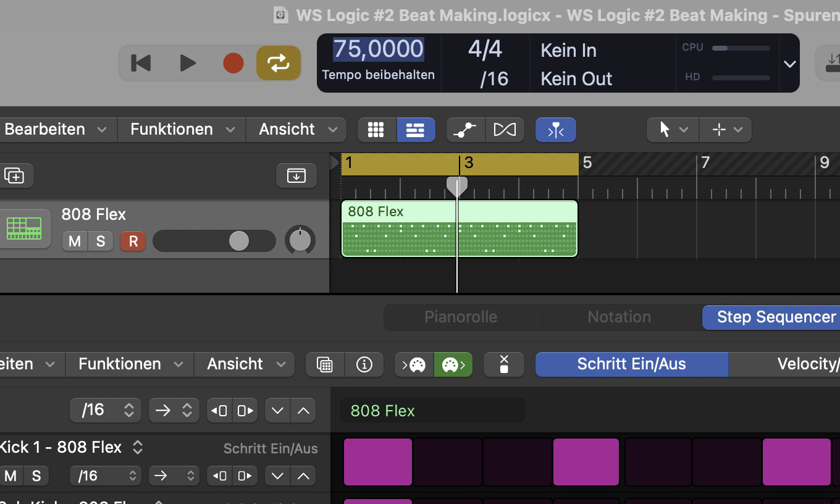Viewport: 840px width, 504px height.
Task: Show automation with the curve icon
Action: [x=465, y=130]
